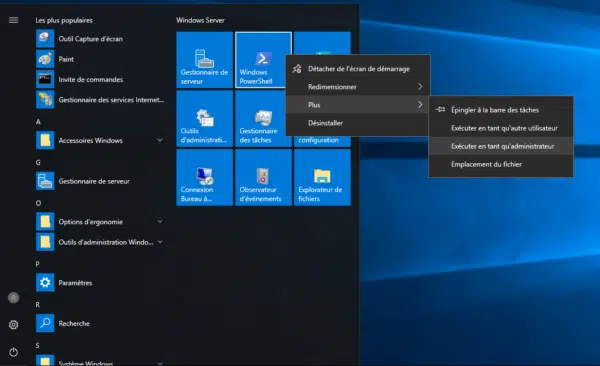Click Les plus populaires heading

(64, 20)
